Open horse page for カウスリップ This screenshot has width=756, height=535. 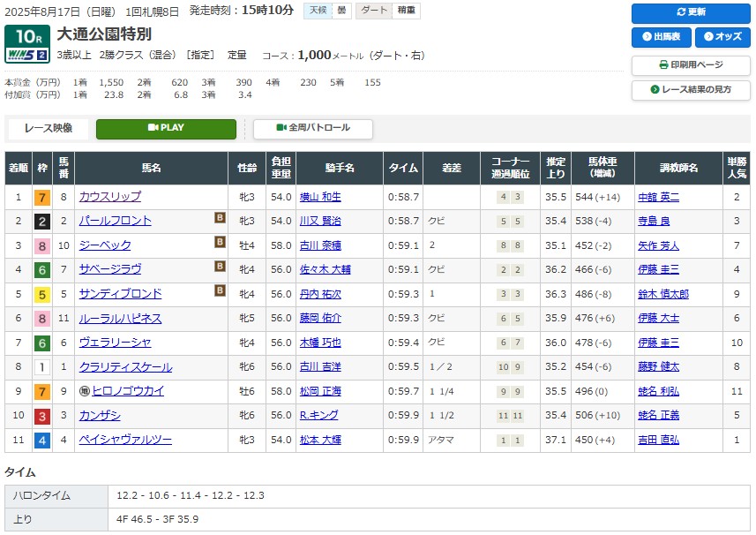[x=109, y=197]
